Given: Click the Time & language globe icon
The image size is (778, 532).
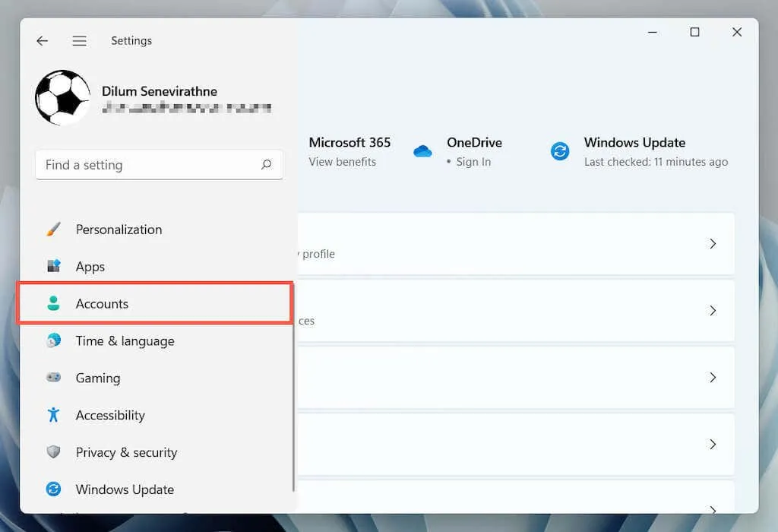Looking at the screenshot, I should point(53,341).
